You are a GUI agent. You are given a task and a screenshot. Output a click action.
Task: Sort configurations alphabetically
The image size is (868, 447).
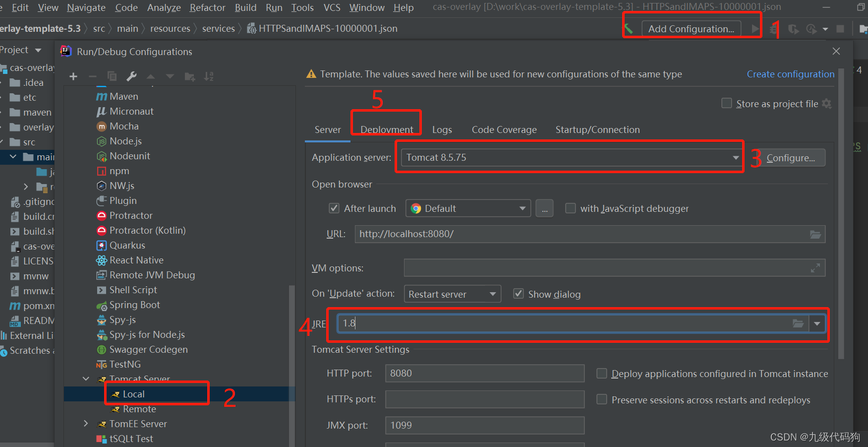click(209, 76)
